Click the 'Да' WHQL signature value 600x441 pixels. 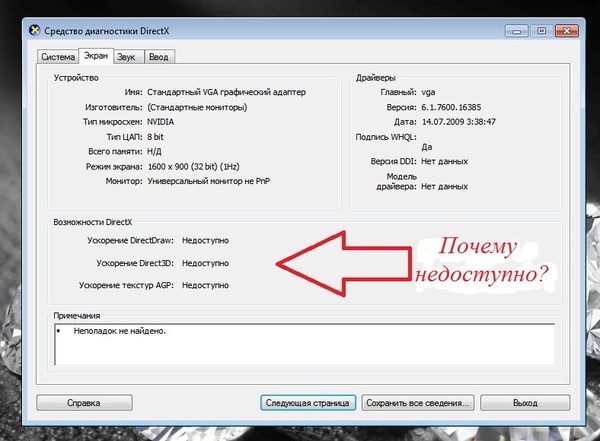pos(427,147)
